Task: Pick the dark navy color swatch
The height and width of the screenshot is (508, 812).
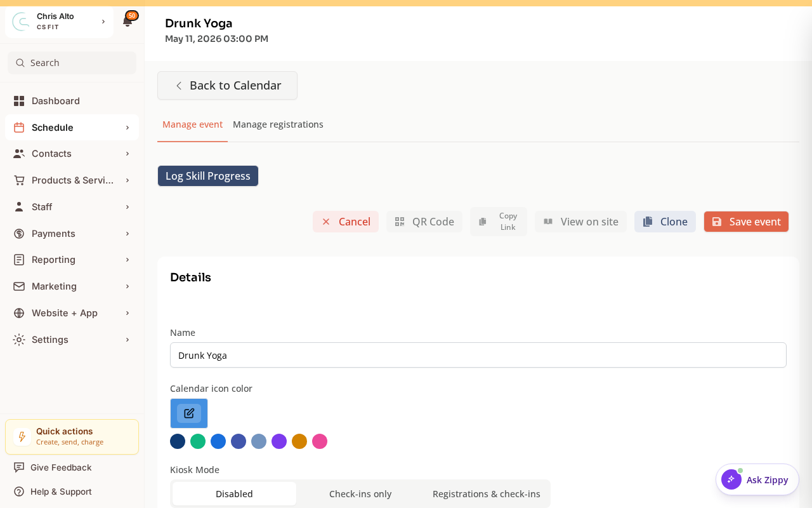Action: click(x=178, y=441)
